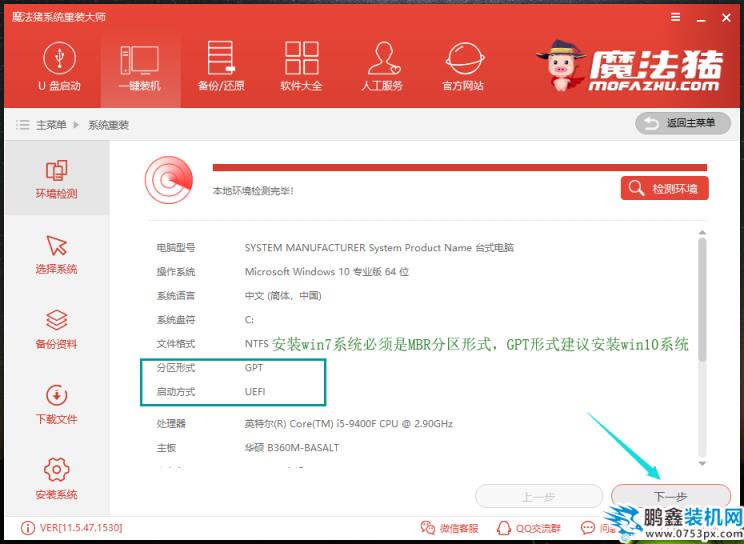Click the detection progress bar
Screen dimensions: 744x544
(460, 168)
